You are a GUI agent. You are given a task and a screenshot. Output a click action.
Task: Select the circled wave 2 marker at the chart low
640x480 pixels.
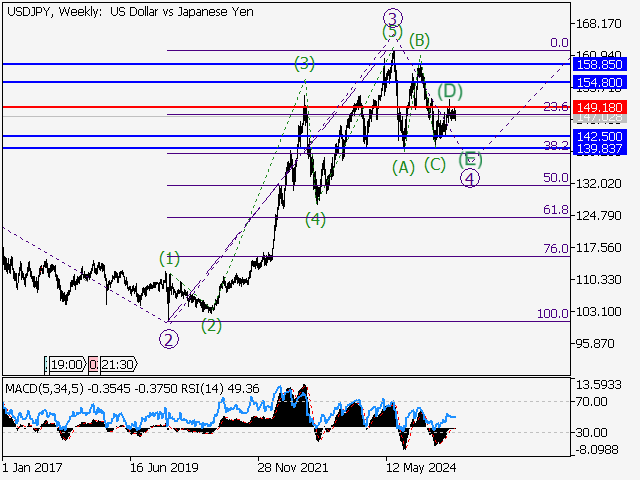tap(169, 339)
